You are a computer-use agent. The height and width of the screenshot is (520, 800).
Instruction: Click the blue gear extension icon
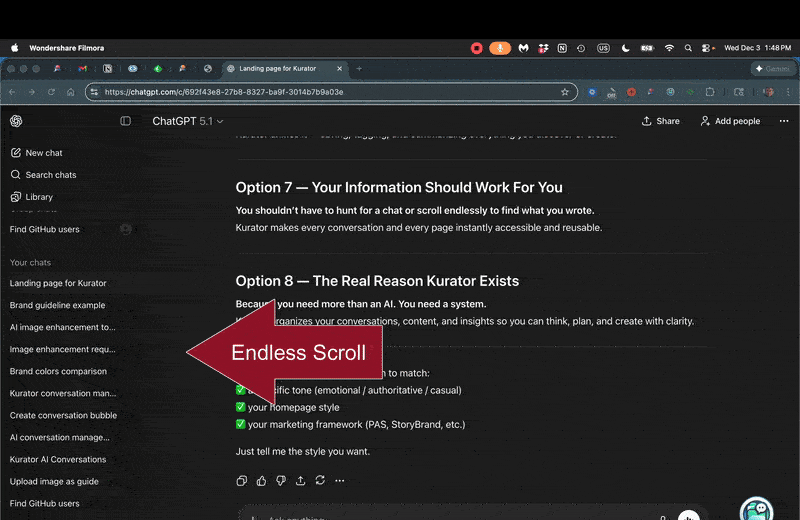click(x=592, y=92)
